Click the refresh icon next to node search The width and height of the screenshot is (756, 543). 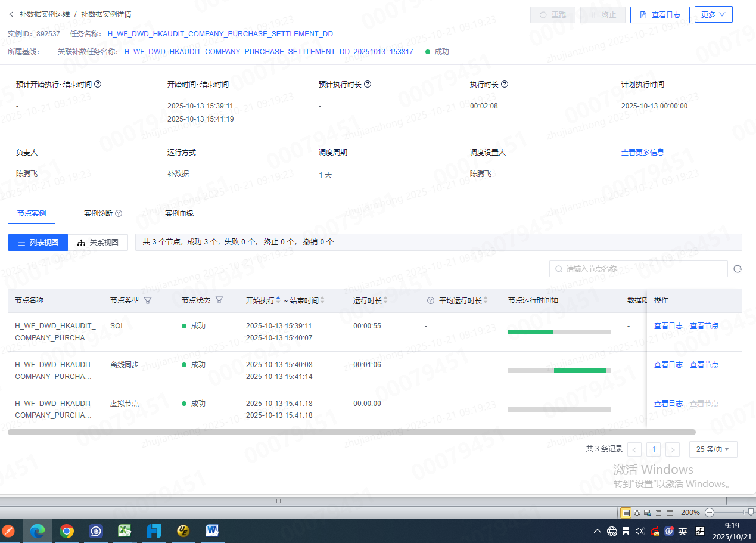pos(738,269)
